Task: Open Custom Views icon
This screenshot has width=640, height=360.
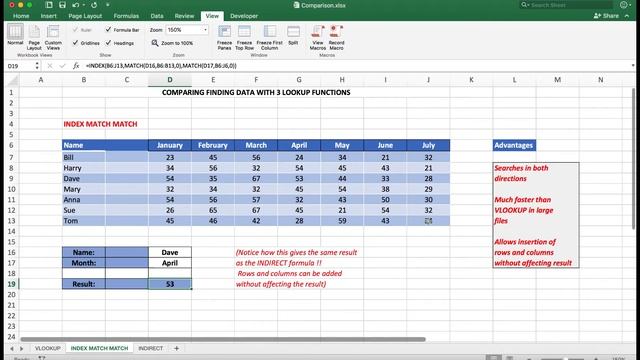Action: pos(53,32)
